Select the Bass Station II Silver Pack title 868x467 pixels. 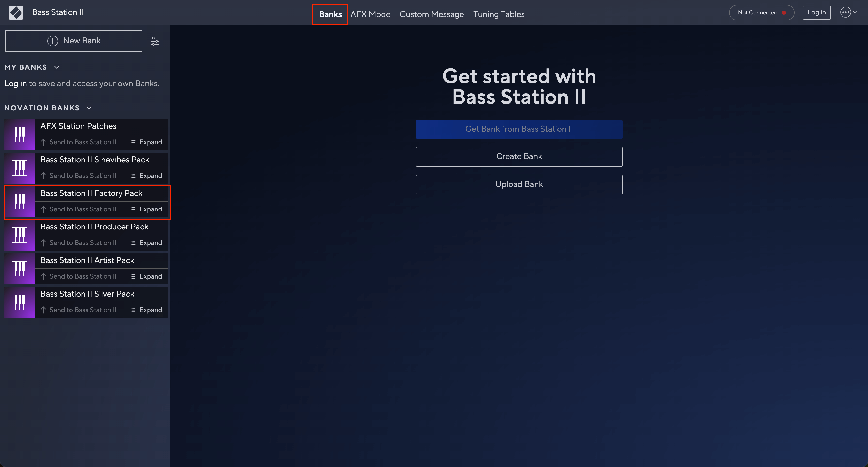pos(87,294)
